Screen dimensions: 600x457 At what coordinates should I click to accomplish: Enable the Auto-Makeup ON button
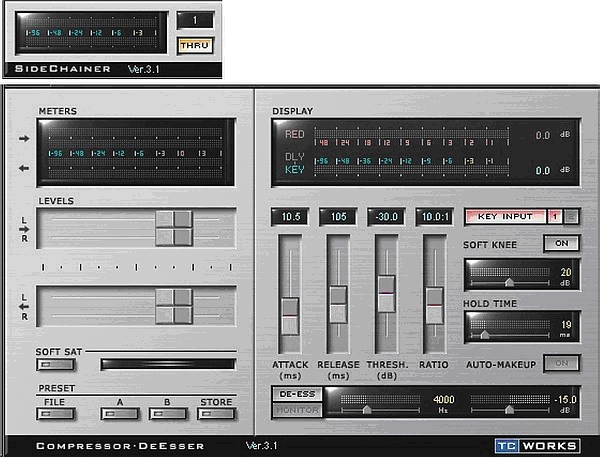(561, 364)
